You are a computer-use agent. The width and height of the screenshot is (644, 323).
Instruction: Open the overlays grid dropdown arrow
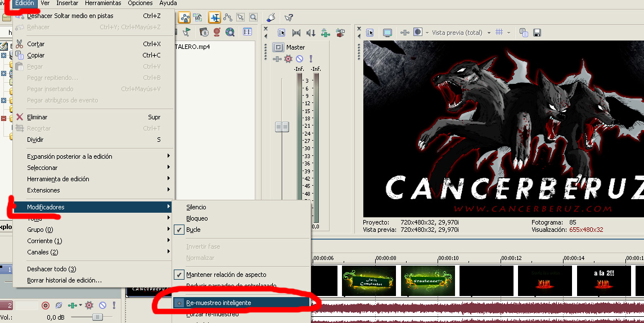509,33
